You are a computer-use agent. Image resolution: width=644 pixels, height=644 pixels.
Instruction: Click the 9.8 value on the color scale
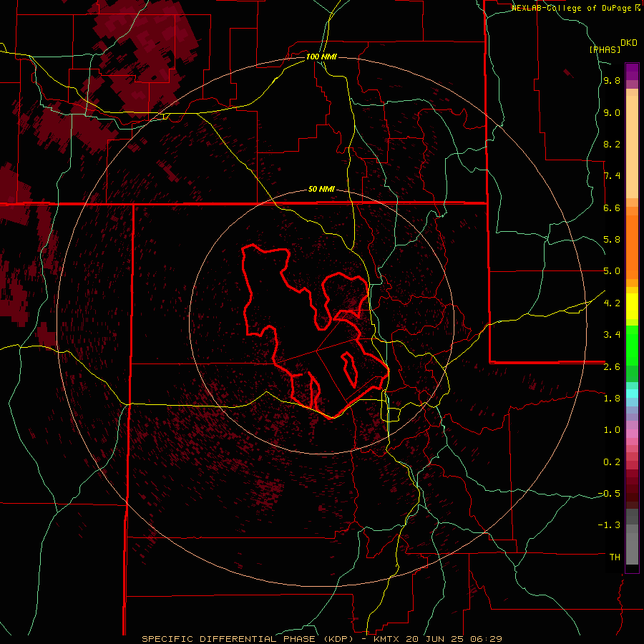pos(612,80)
